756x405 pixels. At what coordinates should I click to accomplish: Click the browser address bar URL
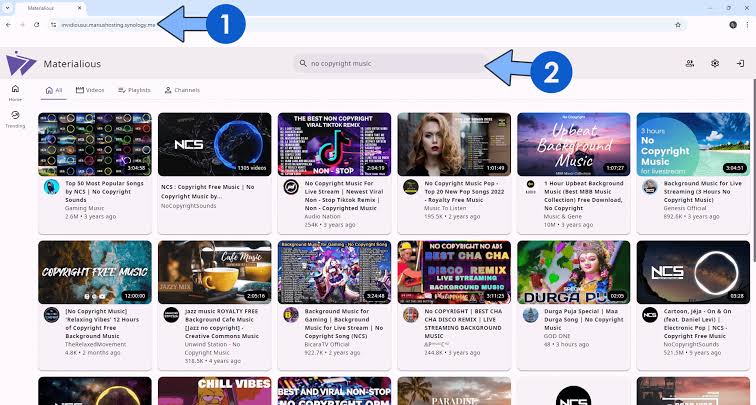pos(108,25)
